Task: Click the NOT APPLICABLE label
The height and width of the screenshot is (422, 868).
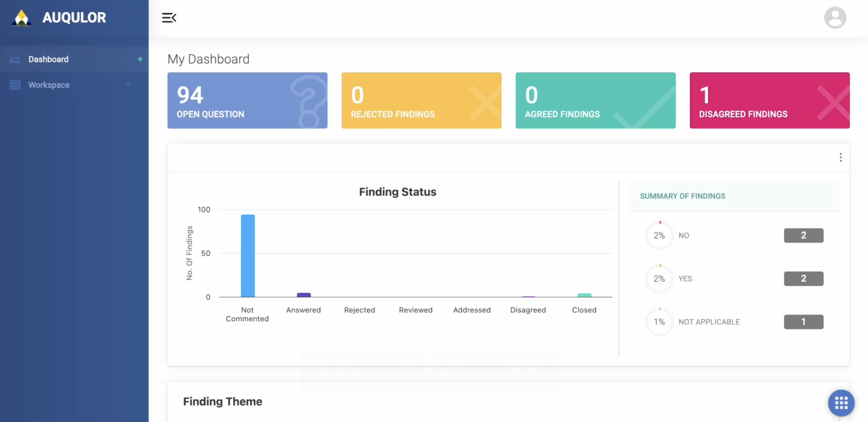Action: (709, 322)
